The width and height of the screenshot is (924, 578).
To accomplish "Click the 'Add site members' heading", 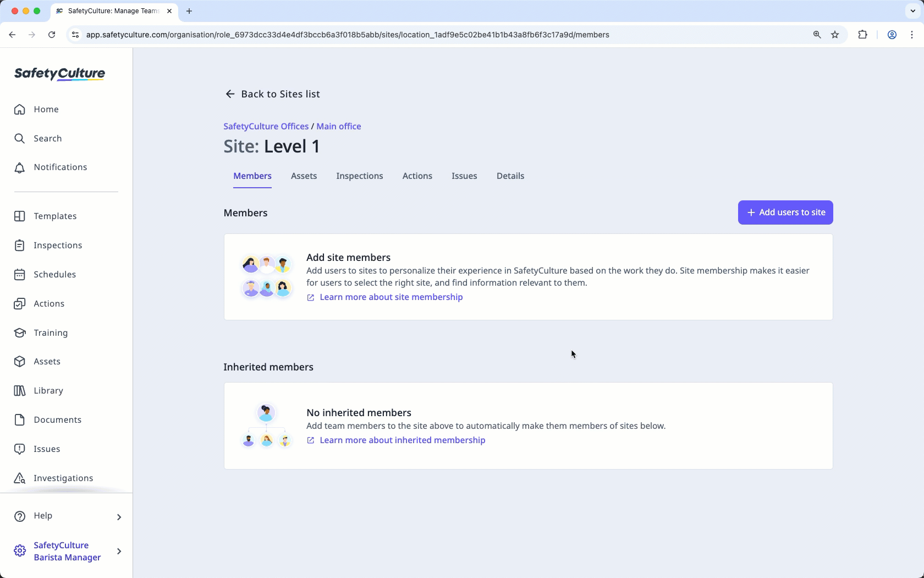I will 348,258.
